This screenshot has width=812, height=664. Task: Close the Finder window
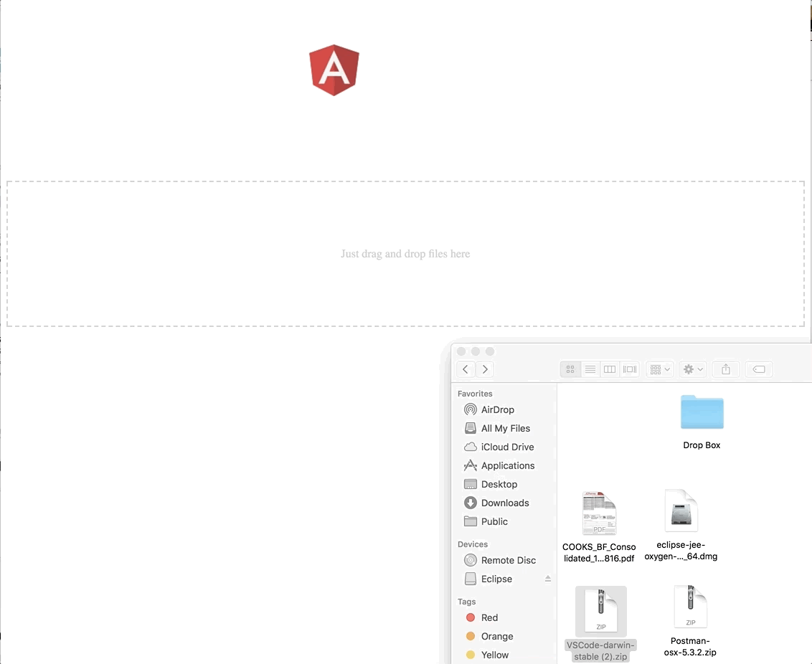click(461, 351)
